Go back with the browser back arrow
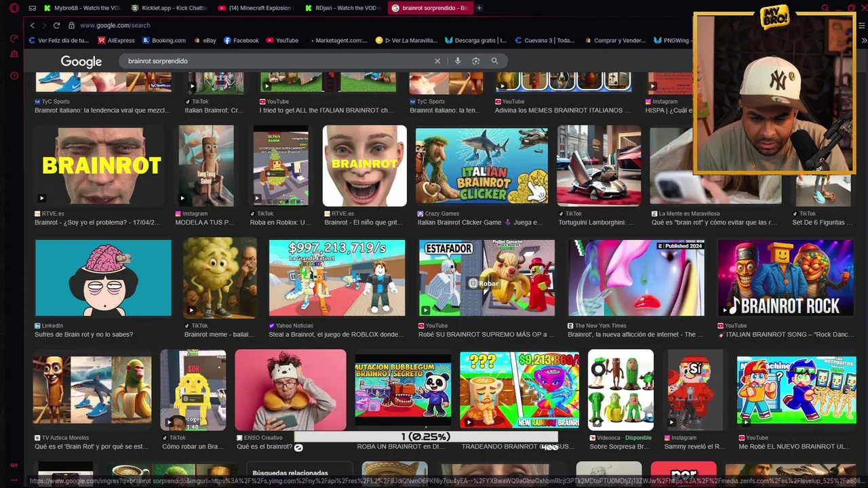Screen dimensions: 868x488 coord(32,25)
